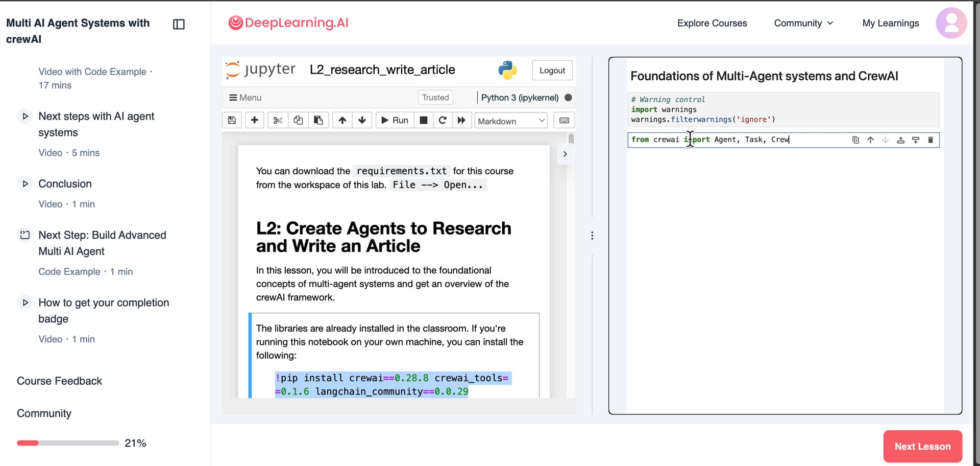Open the command palette keyboard icon
The height and width of the screenshot is (466, 980).
564,120
